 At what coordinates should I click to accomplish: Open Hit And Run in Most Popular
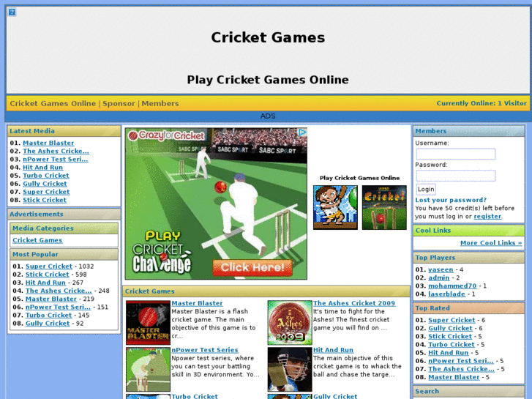tap(45, 283)
